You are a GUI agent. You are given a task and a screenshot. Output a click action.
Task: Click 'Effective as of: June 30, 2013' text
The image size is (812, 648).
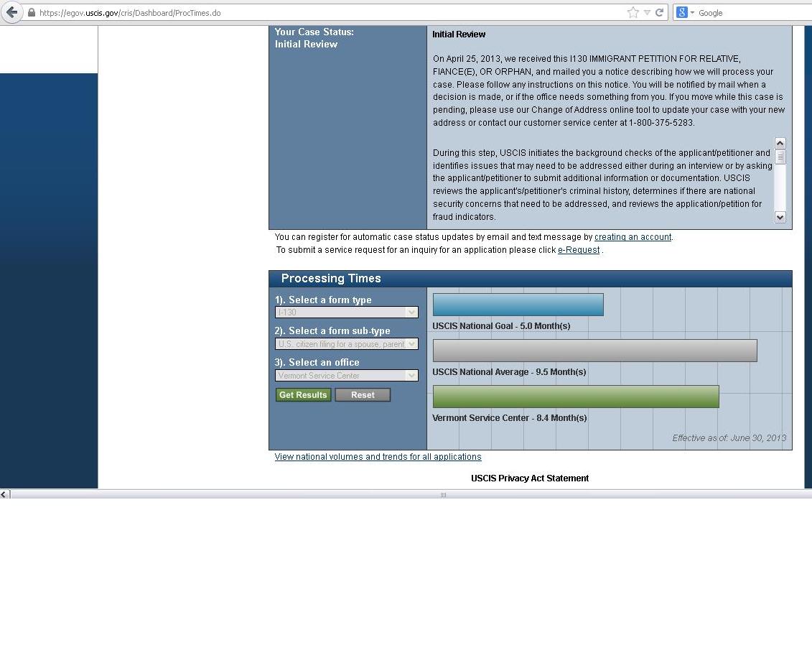pos(729,438)
